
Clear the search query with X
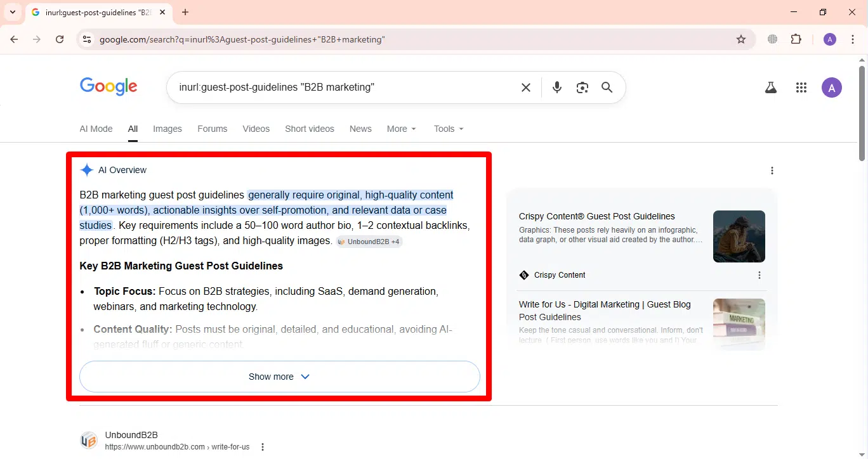526,87
